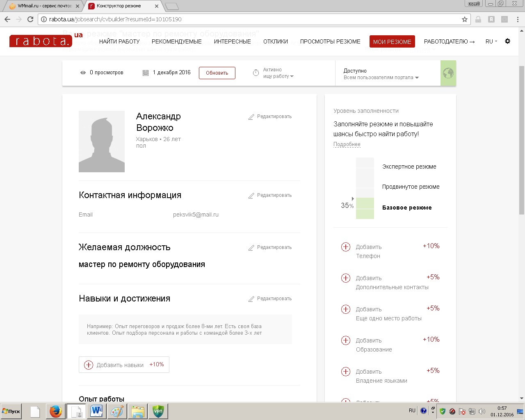Click the plus icon for Владение языками
The height and width of the screenshot is (420, 525).
[x=346, y=371]
